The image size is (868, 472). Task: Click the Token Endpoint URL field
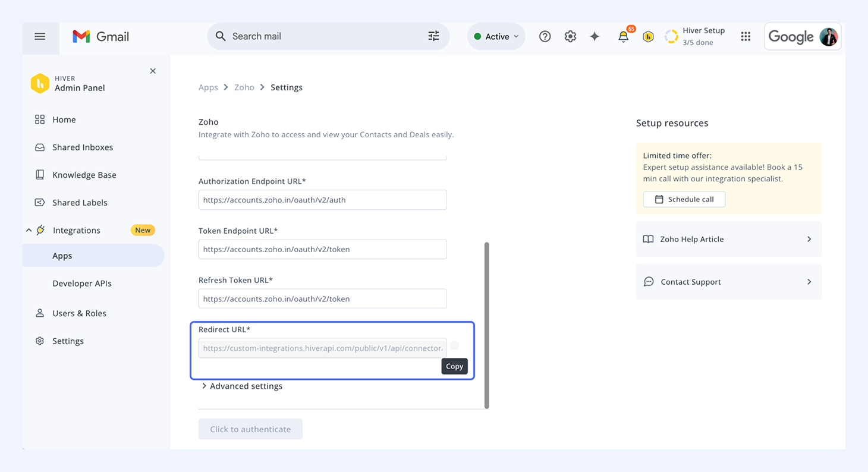pos(322,249)
